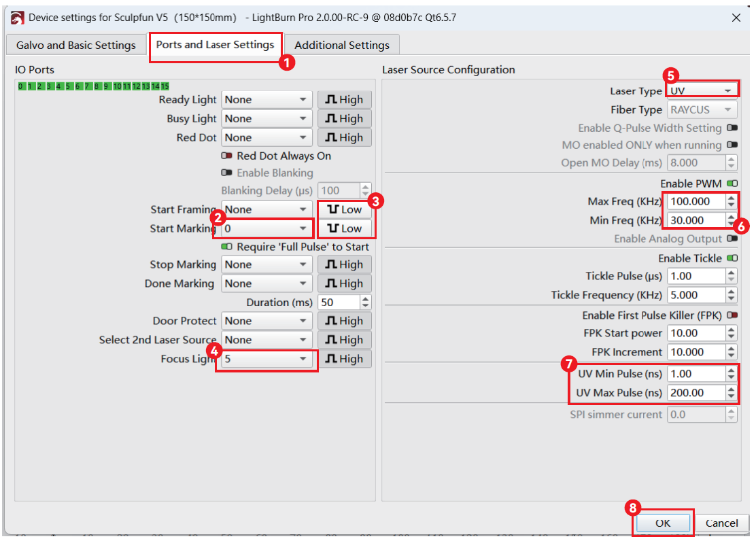Click the Ready Light High polarity button

click(345, 100)
